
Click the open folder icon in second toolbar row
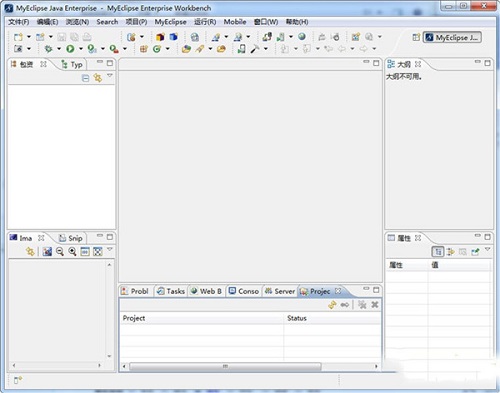186,49
